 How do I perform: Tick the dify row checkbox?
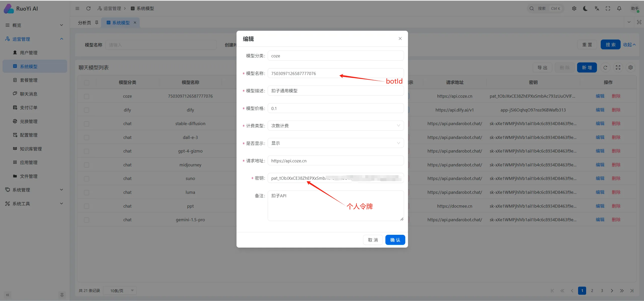click(x=87, y=110)
